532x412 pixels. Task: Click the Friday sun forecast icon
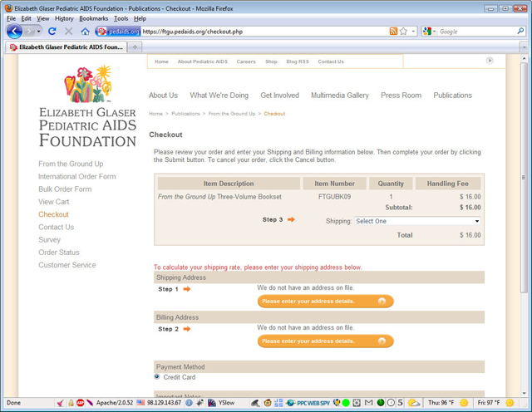pyautogui.click(x=510, y=403)
